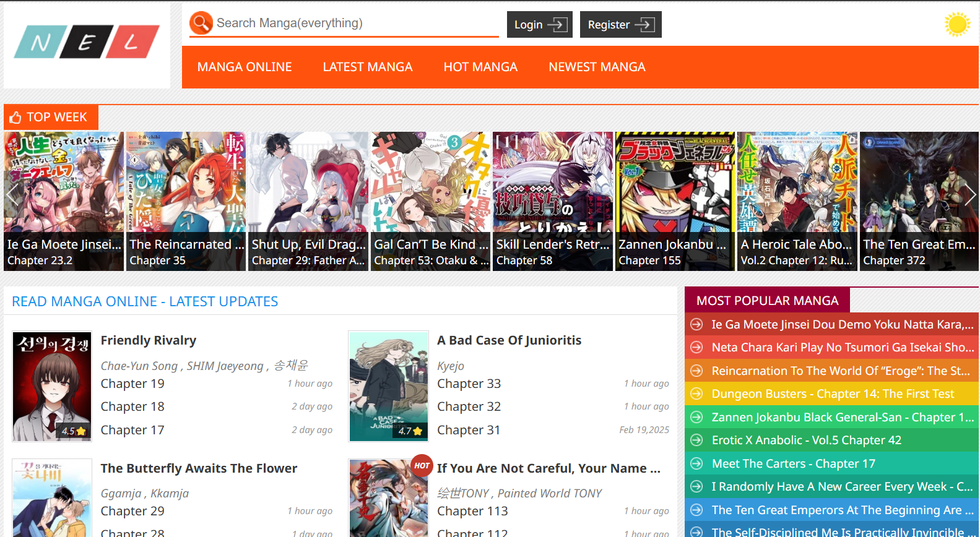This screenshot has width=980, height=537.
Task: Open Gal Can't Be Kind carousel thumbnail
Action: pyautogui.click(x=431, y=201)
